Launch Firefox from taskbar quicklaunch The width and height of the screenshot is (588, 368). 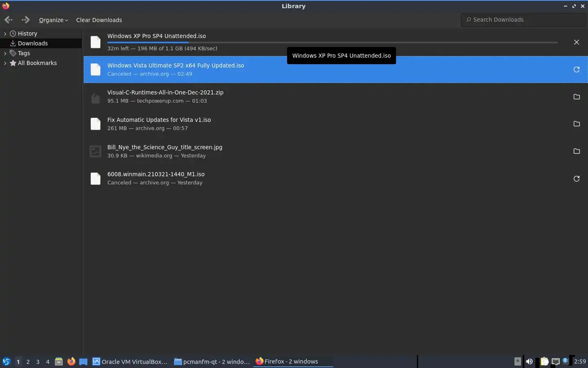coord(71,361)
